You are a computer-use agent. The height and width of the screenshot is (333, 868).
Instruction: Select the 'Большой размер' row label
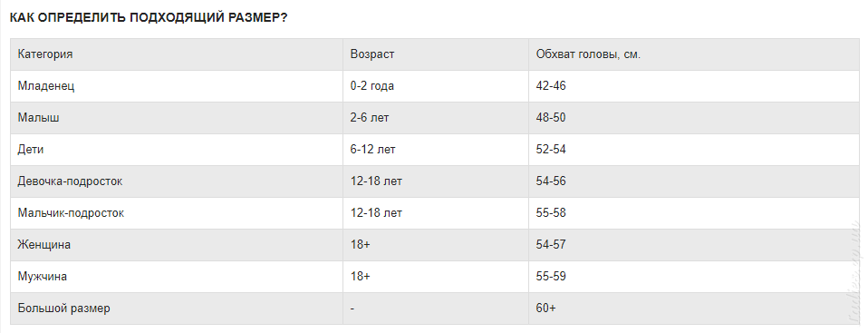click(63, 309)
